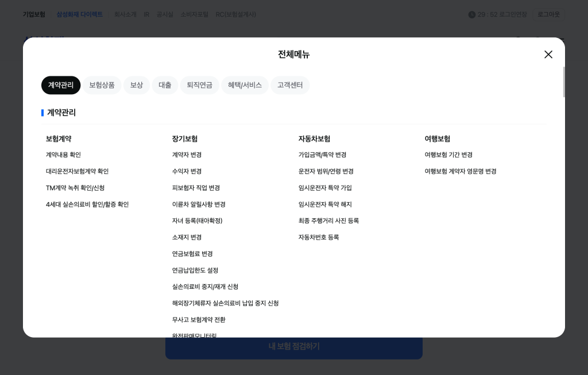The width and height of the screenshot is (588, 375).
Task: Close the 전체메뉴 popup with X icon
Action: (x=548, y=55)
